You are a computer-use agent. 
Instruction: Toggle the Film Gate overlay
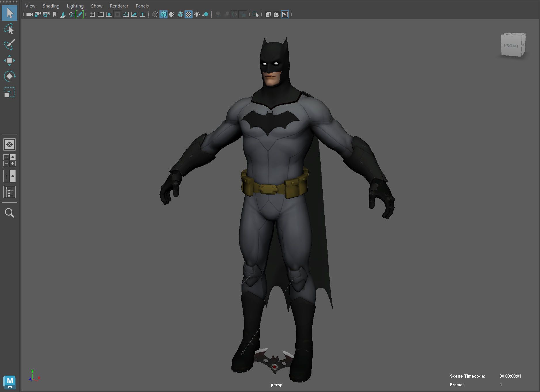[101, 14]
